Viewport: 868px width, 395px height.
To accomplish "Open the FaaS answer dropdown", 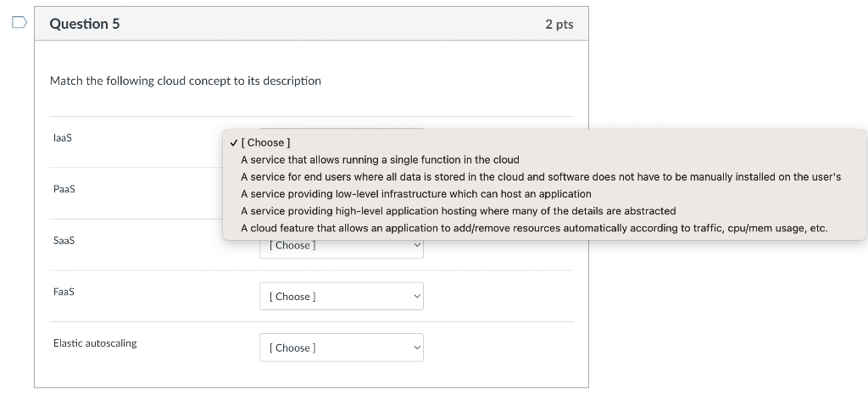I will click(x=342, y=296).
